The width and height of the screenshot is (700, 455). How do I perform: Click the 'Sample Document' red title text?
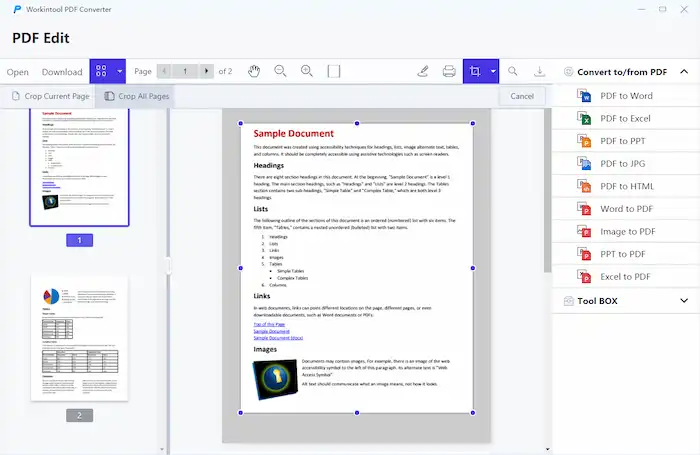[293, 134]
